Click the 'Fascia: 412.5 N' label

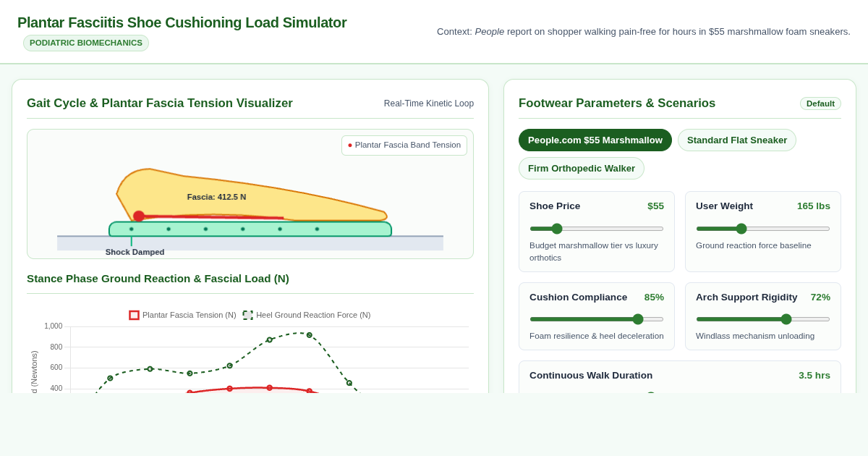click(x=216, y=197)
